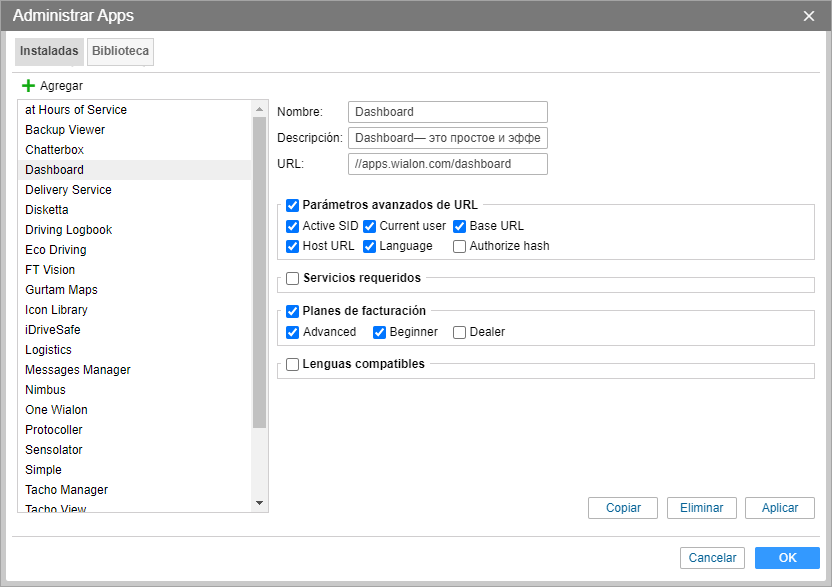Click the green plus Agregar icon
This screenshot has width=832, height=587.
[28, 85]
